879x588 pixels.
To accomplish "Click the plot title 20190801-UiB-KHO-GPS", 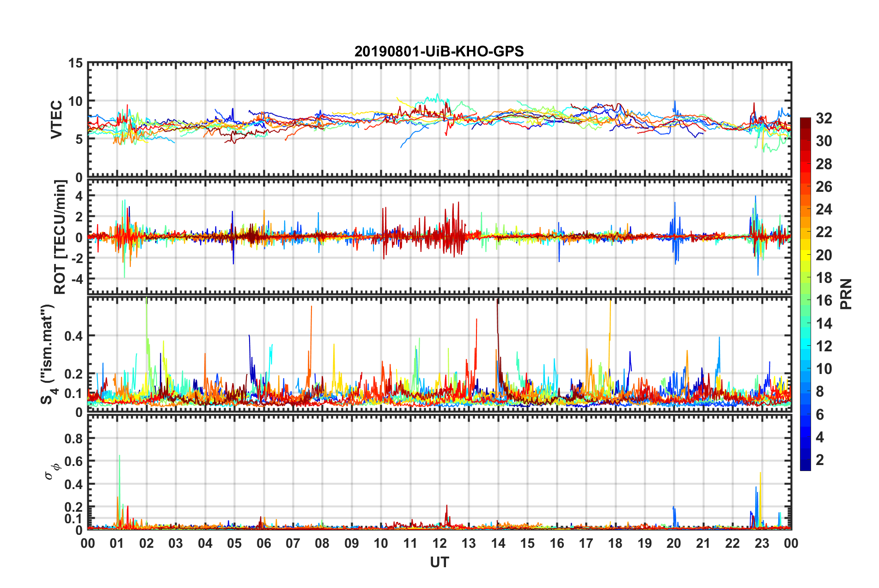I will [439, 51].
